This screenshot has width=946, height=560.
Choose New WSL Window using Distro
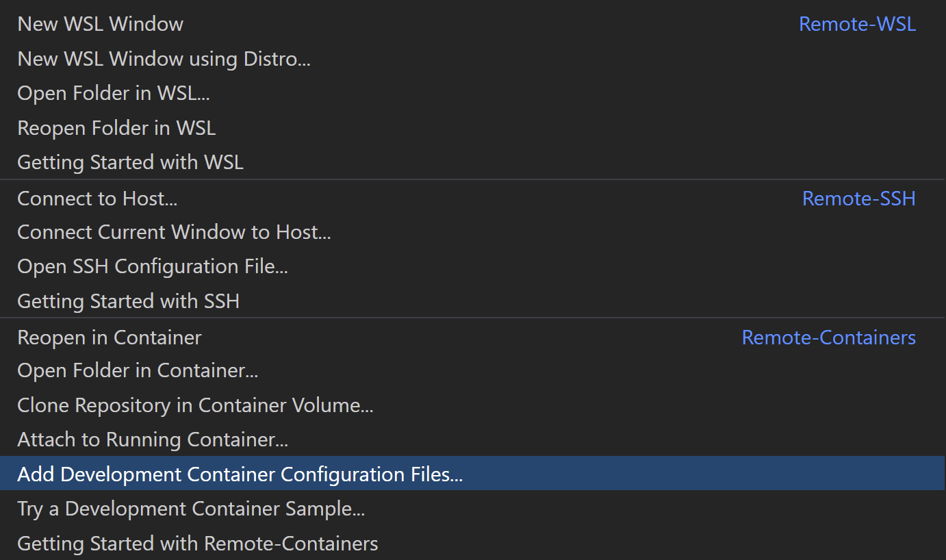click(x=164, y=59)
